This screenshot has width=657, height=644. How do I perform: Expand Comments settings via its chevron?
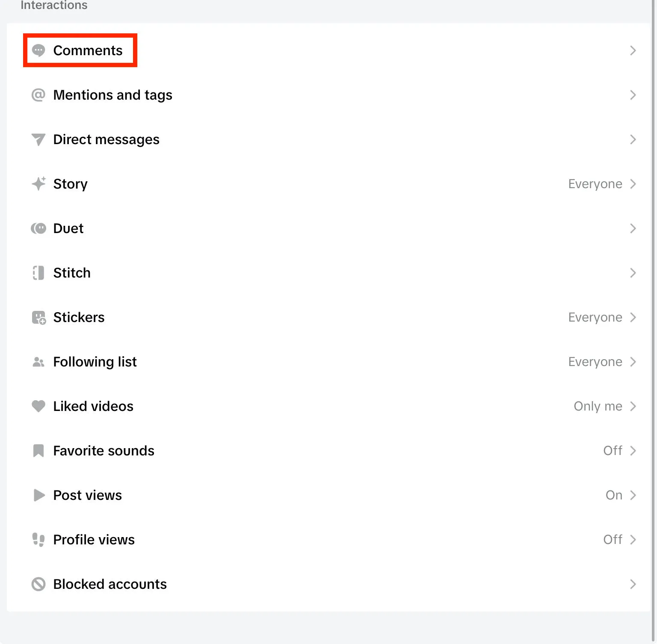tap(633, 50)
